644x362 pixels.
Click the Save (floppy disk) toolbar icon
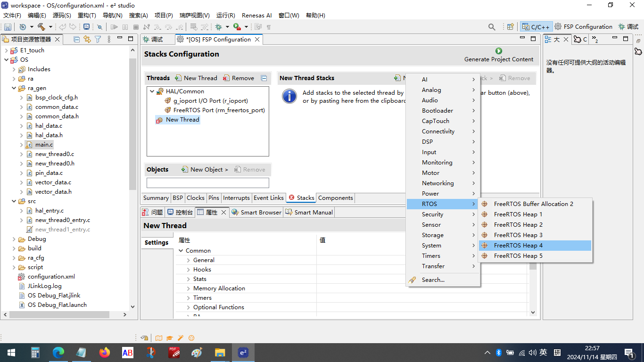click(8, 27)
